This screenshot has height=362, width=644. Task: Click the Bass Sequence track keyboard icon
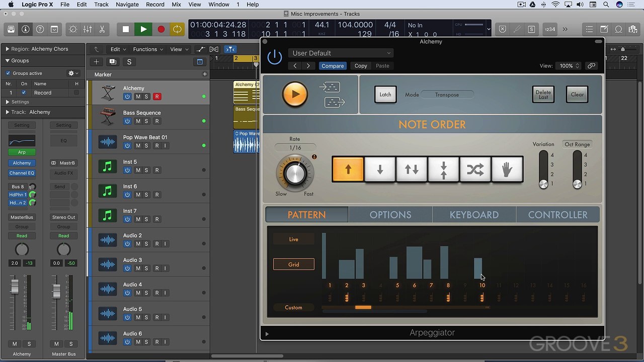tap(108, 117)
